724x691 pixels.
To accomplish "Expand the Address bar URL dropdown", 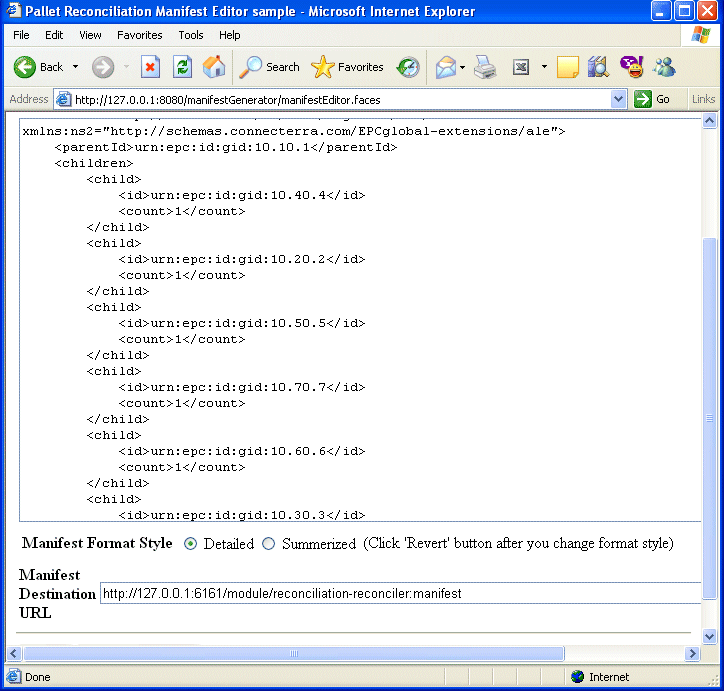I will tap(618, 99).
